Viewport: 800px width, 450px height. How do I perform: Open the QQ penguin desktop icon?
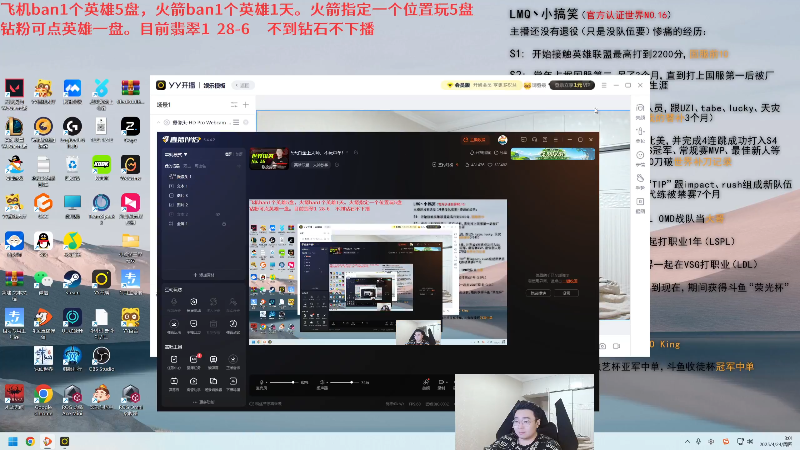[43, 241]
